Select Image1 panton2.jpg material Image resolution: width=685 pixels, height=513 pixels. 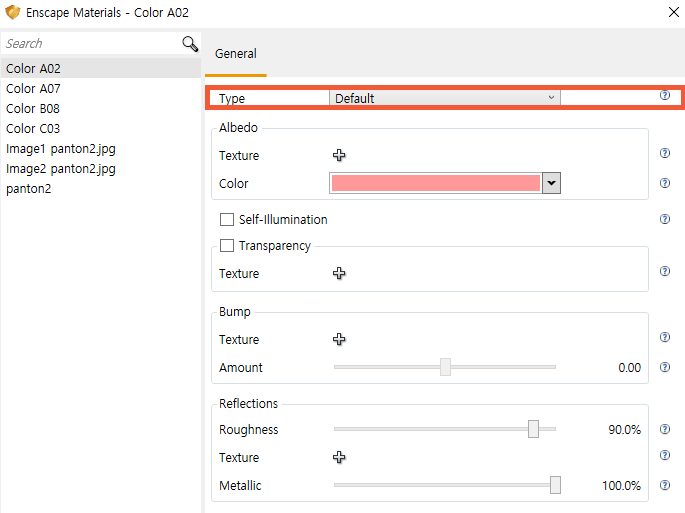tap(60, 149)
